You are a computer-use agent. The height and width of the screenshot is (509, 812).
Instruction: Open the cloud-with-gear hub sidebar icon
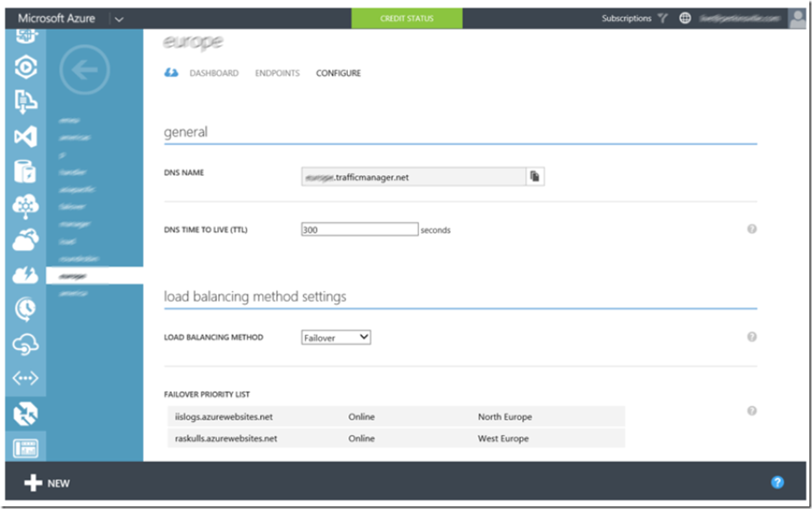click(x=25, y=206)
